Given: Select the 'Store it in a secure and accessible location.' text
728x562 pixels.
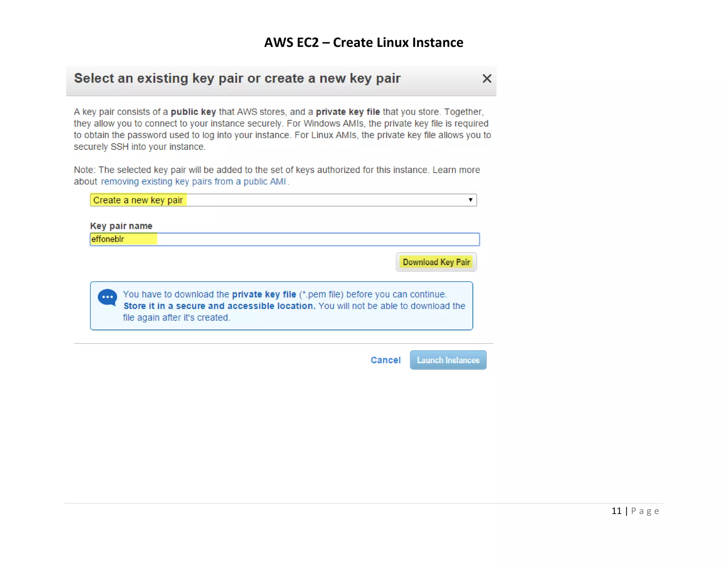Looking at the screenshot, I should pyautogui.click(x=219, y=306).
